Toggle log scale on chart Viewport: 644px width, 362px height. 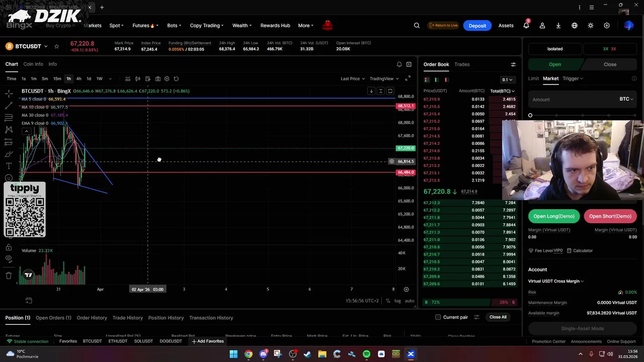click(x=397, y=301)
